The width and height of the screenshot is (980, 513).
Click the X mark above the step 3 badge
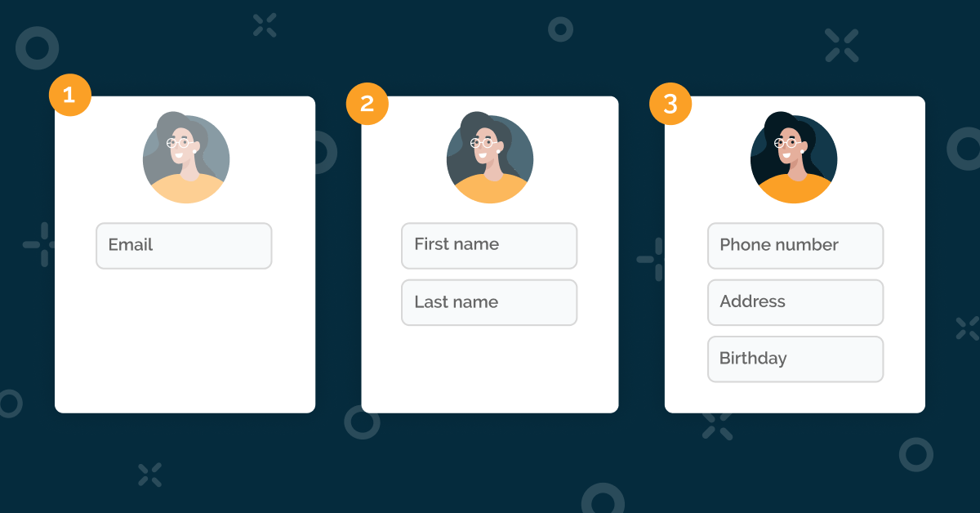coord(841,45)
